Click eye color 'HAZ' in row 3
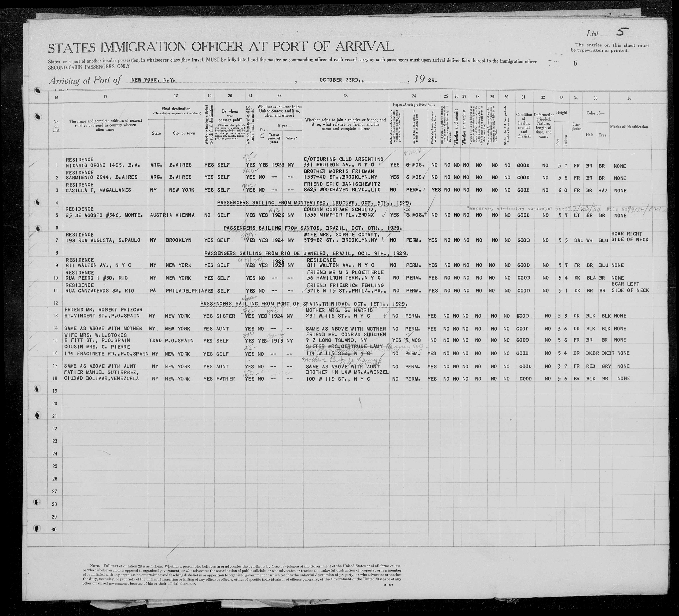The height and width of the screenshot is (616, 679). [603, 191]
